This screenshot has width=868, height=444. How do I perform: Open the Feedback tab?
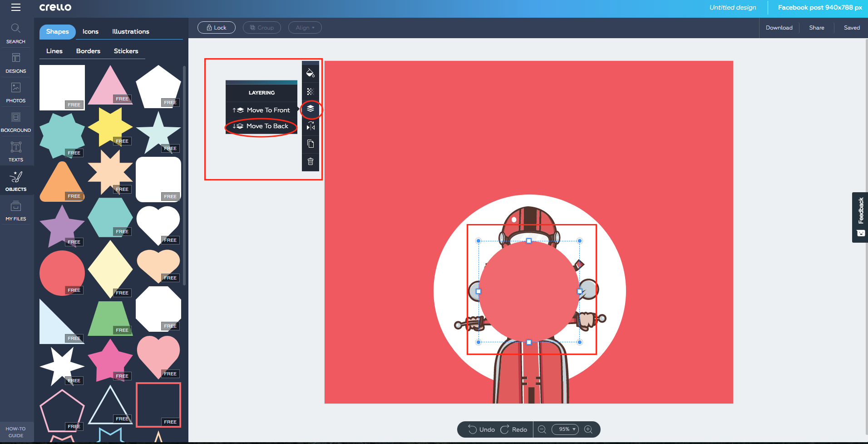(x=860, y=217)
